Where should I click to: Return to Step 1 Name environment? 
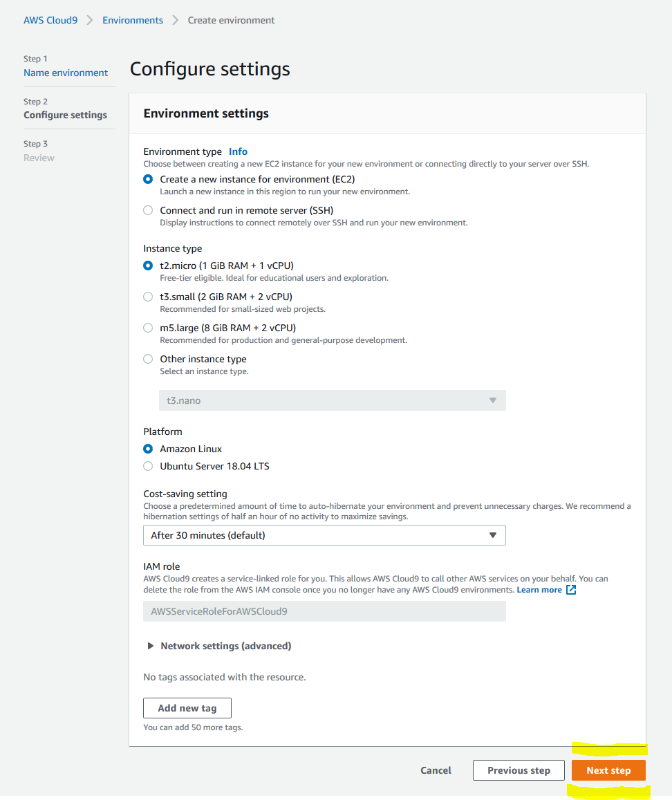coord(65,73)
